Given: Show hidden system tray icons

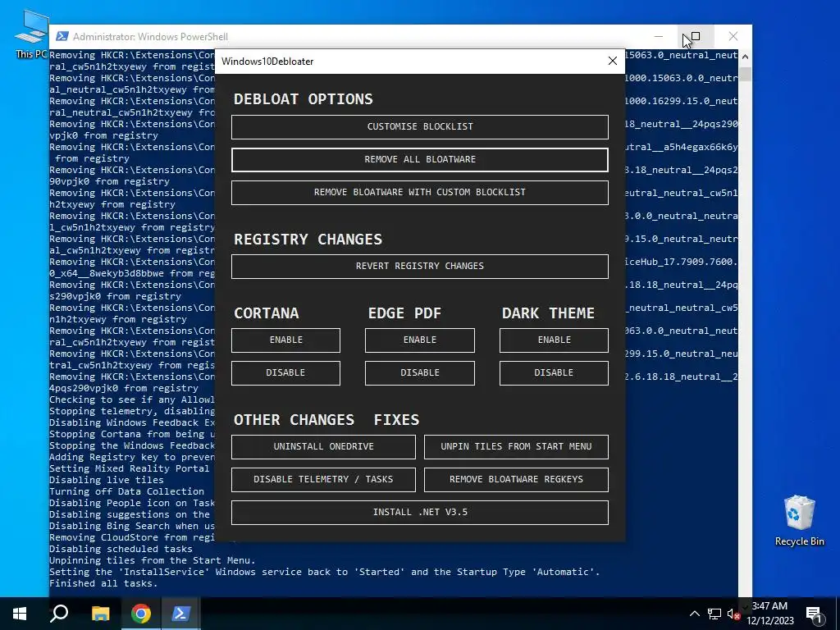Looking at the screenshot, I should (x=694, y=614).
